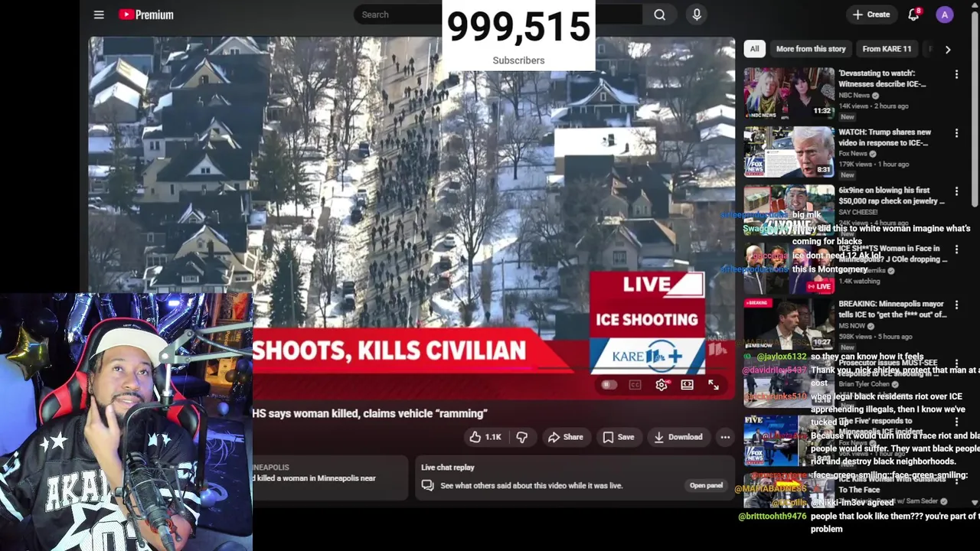Open the account avatar menu
The image size is (980, 551).
coord(945,15)
